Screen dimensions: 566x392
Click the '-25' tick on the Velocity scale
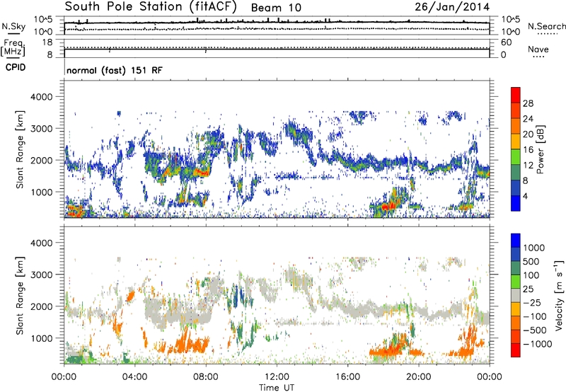point(531,302)
